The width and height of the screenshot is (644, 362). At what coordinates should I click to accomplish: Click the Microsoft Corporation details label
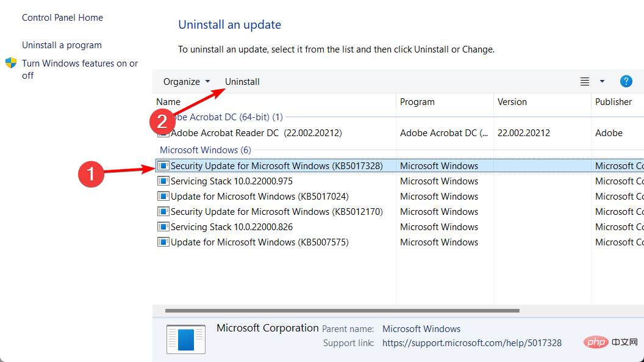coord(267,328)
